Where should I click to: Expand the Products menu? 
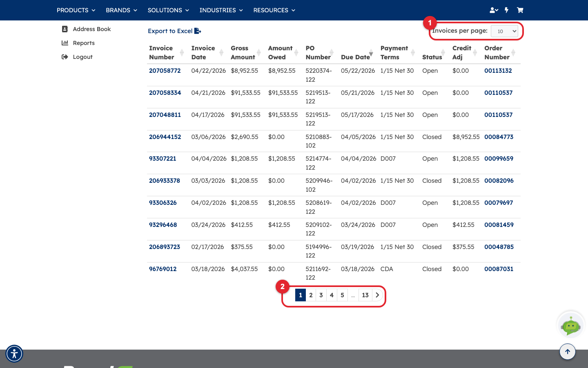coord(76,10)
